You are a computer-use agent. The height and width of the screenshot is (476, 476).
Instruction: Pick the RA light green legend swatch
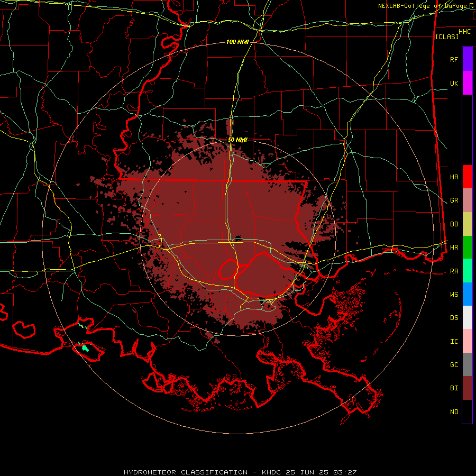pyautogui.click(x=467, y=271)
